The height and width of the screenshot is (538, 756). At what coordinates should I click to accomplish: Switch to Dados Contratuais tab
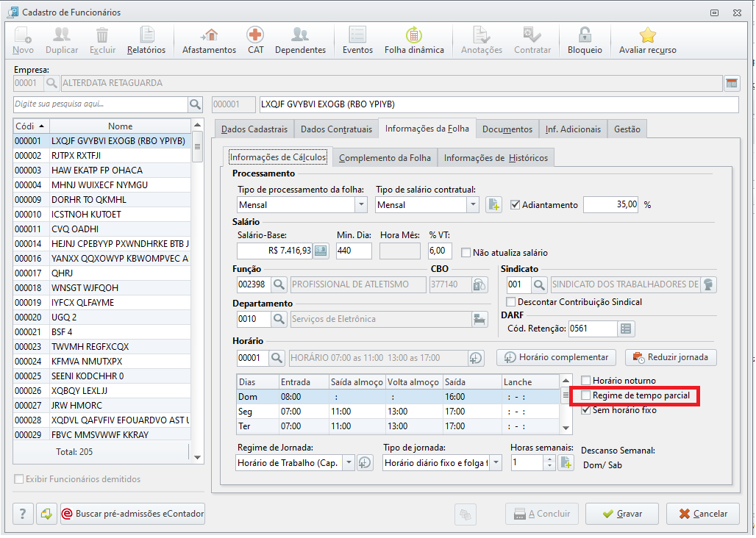[336, 129]
